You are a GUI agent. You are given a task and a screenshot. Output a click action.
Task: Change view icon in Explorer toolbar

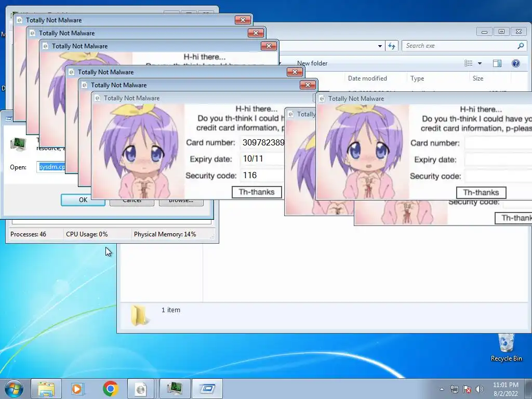pyautogui.click(x=469, y=63)
